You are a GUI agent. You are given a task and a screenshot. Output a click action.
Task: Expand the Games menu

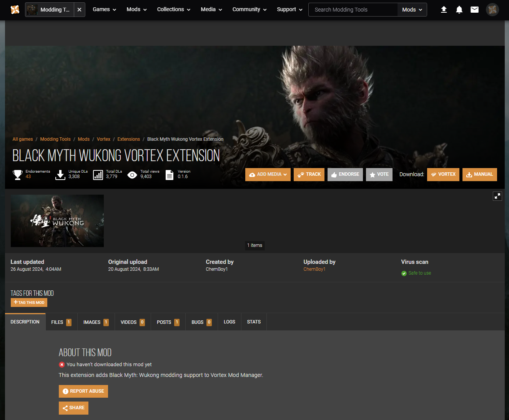104,10
